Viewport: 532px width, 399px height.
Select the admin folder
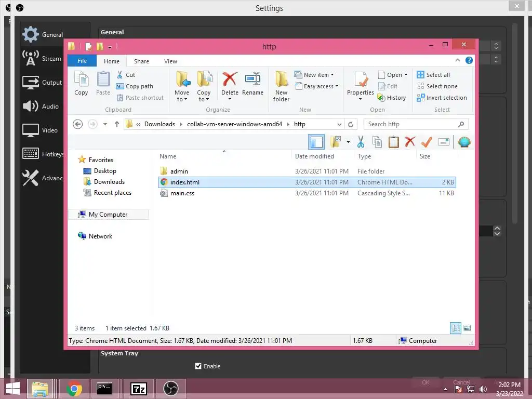point(307,171)
